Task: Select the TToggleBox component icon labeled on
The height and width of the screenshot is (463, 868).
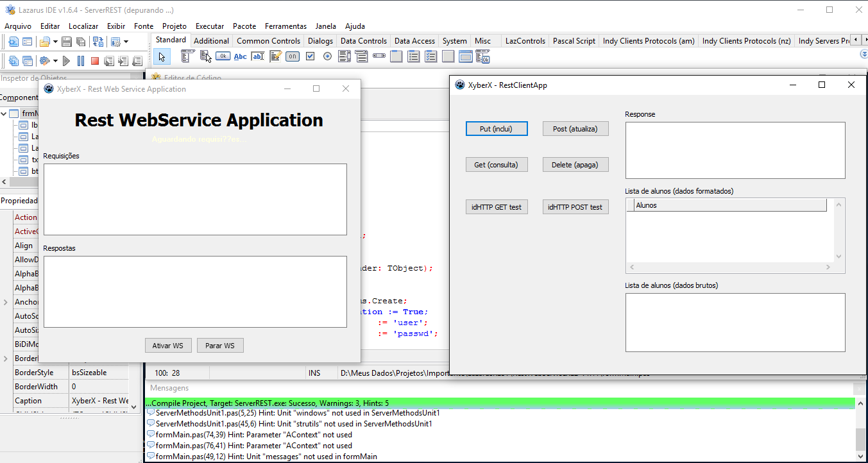Action: 293,56
